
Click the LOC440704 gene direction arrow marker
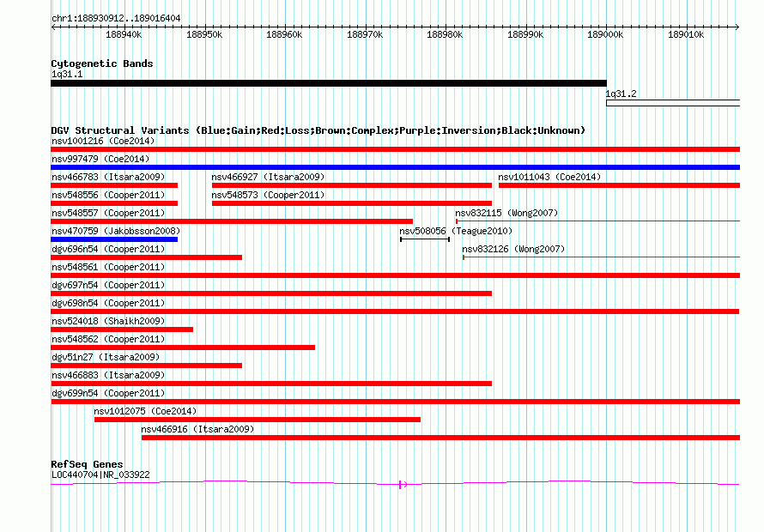[403, 484]
